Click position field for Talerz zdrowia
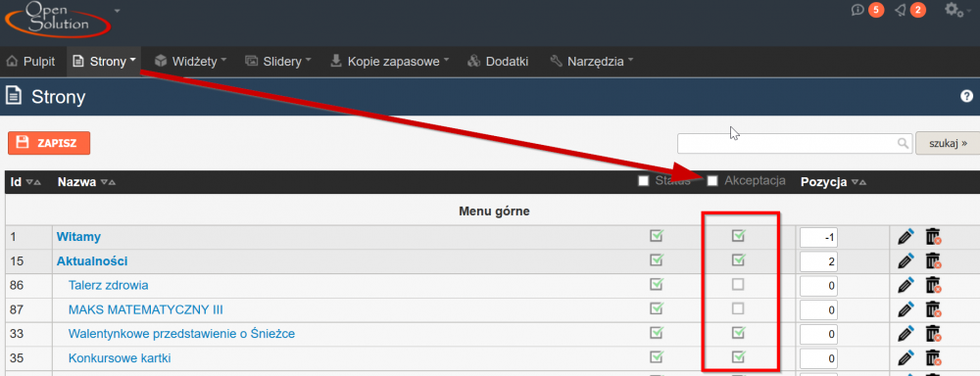Viewport: 980px width, 376px height. pos(819,286)
